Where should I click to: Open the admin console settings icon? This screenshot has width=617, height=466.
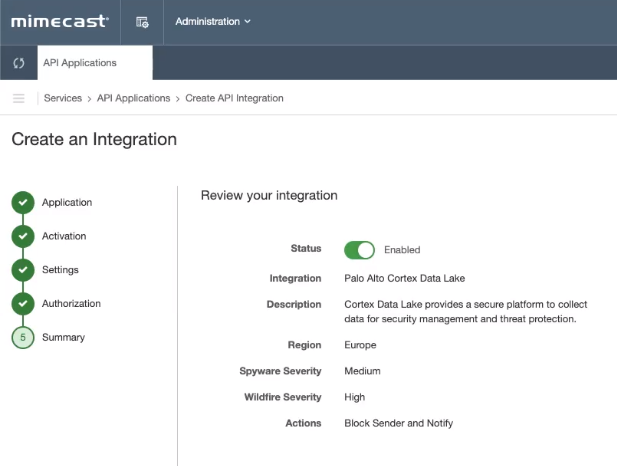142,21
